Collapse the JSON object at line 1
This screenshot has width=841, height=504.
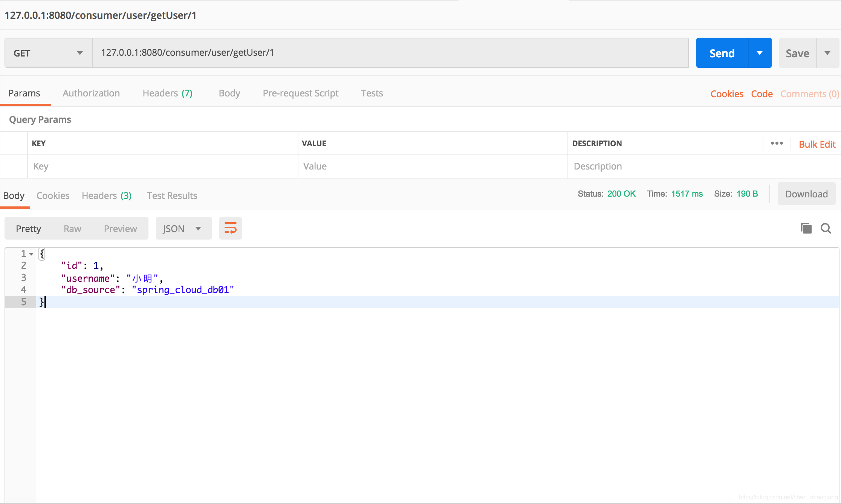point(31,254)
